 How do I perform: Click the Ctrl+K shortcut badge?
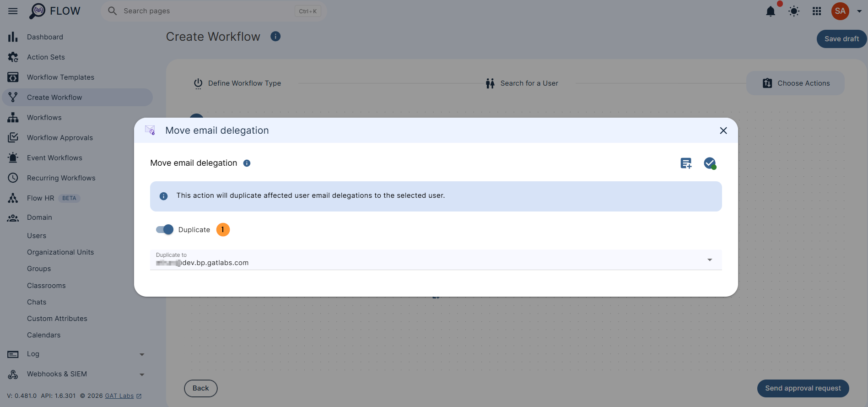click(x=307, y=11)
